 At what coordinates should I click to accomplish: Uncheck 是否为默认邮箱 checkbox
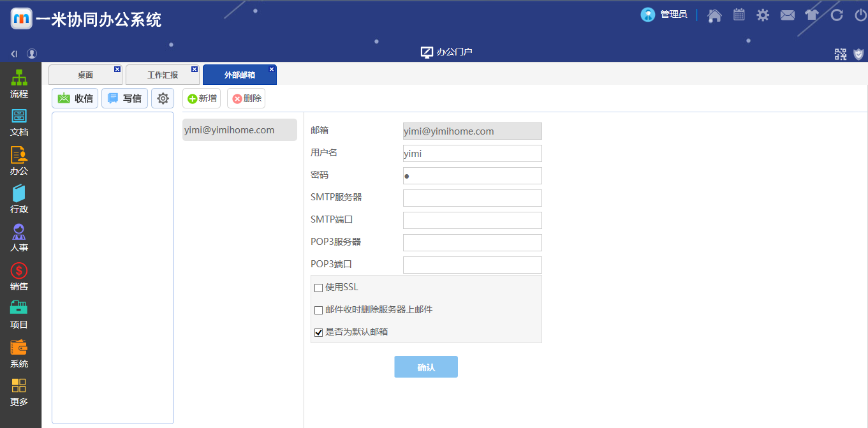click(x=319, y=332)
